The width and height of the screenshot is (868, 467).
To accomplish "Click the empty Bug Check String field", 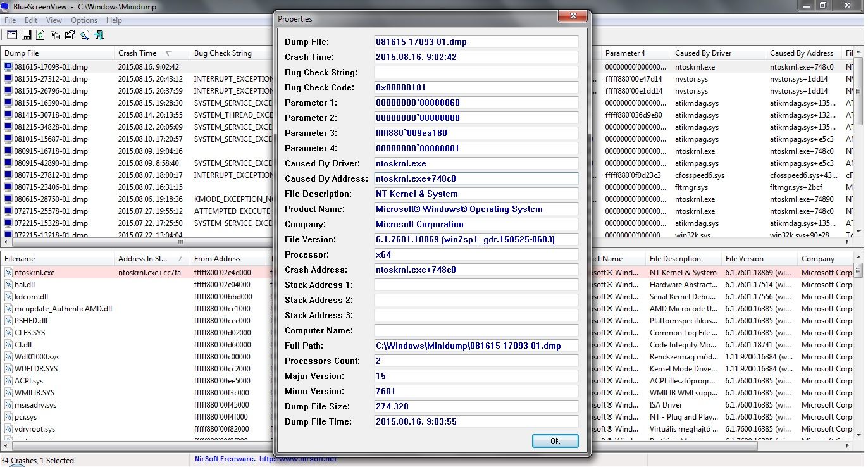I will [x=476, y=72].
